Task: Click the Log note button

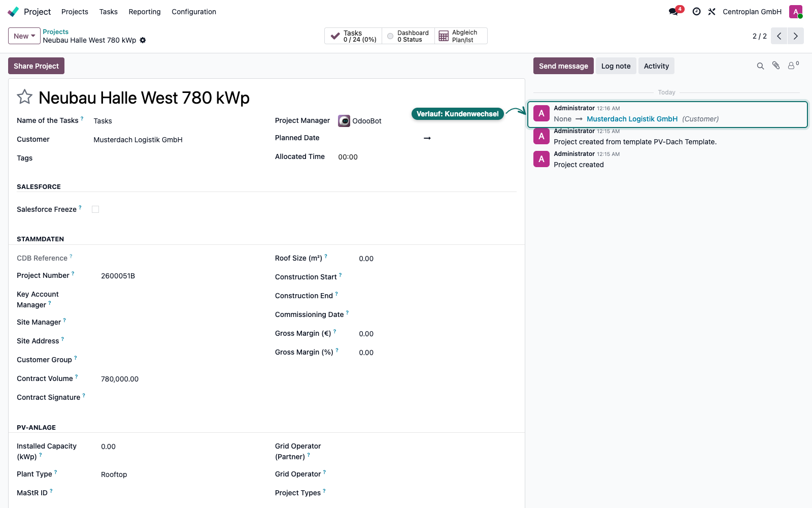Action: click(x=616, y=66)
